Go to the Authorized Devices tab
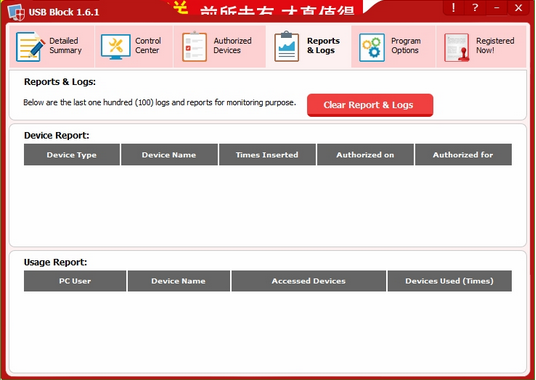Viewport: 536px width, 380px height. 220,46
